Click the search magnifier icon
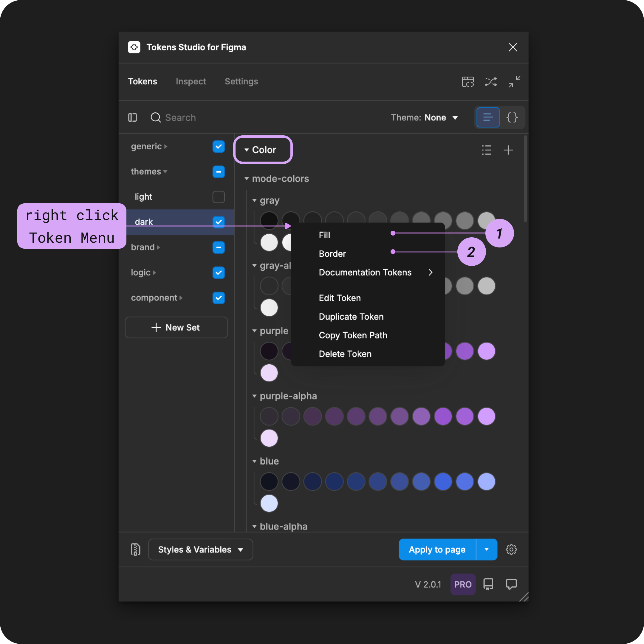This screenshot has height=644, width=644. click(156, 117)
